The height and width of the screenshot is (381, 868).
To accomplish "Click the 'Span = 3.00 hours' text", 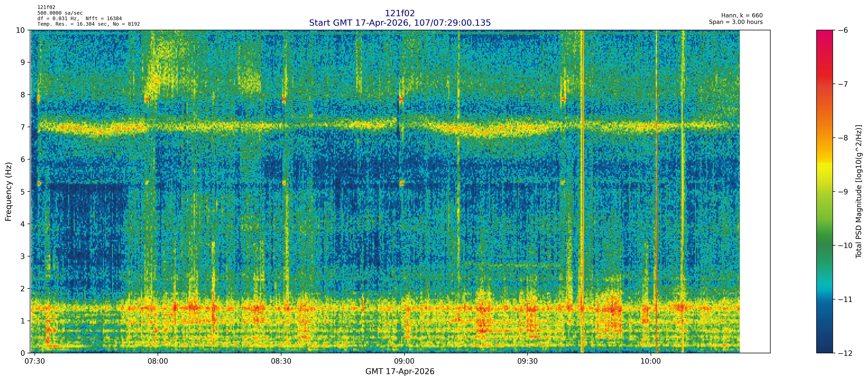I will coord(736,22).
